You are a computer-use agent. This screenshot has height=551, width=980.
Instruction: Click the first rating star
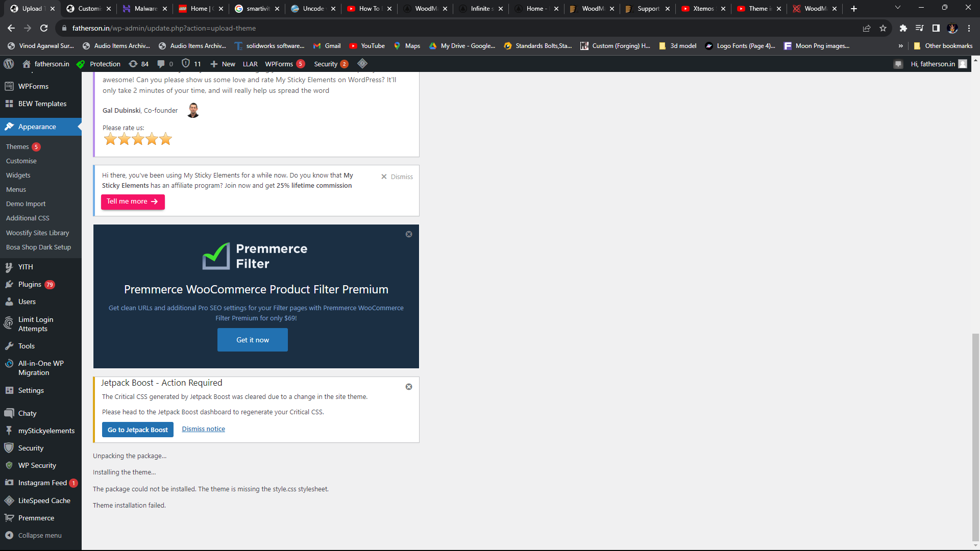pyautogui.click(x=110, y=139)
